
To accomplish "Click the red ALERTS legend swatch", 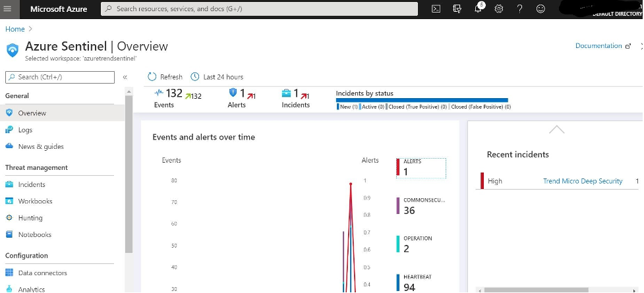I will [397, 167].
